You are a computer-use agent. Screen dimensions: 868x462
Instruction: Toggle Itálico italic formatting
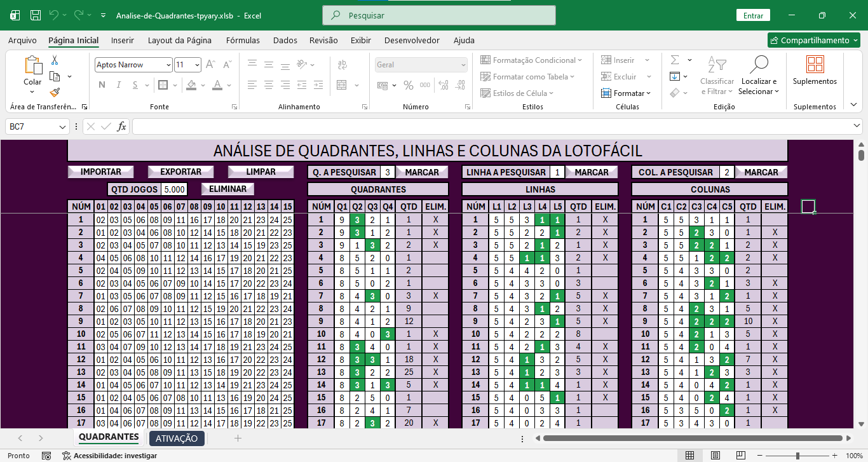[x=119, y=85]
